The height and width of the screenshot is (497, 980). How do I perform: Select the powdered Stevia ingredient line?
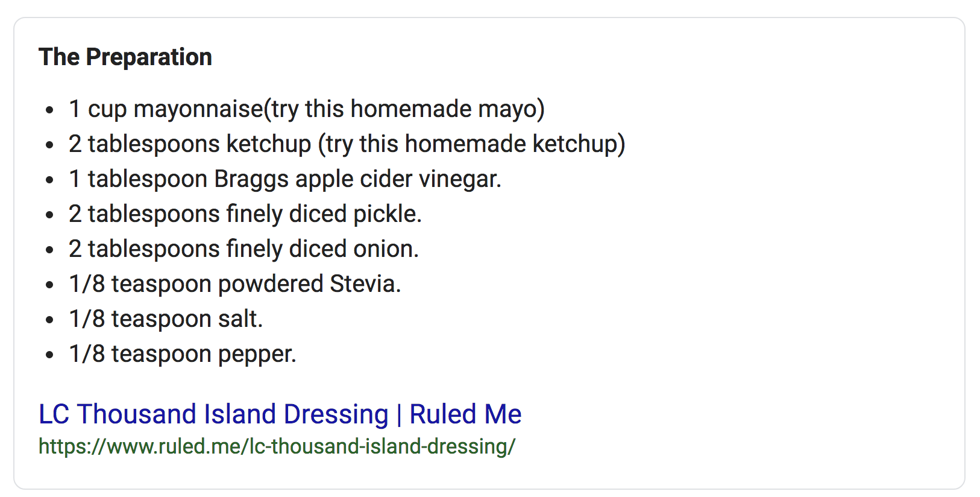coord(235,284)
